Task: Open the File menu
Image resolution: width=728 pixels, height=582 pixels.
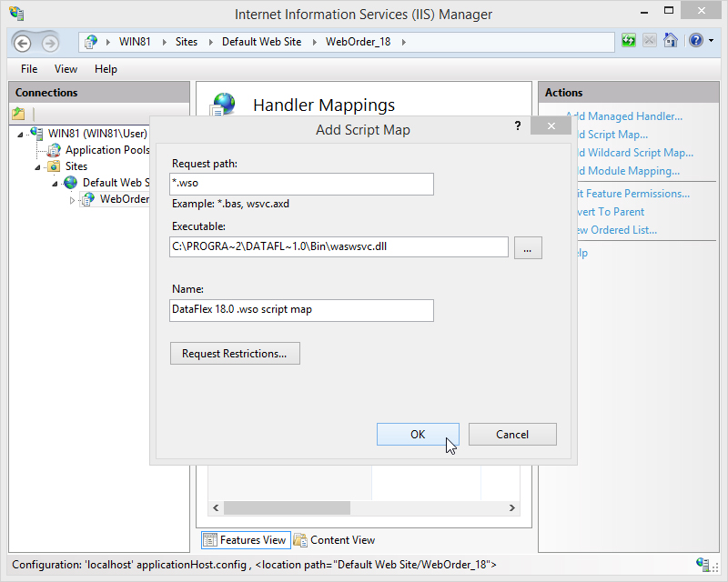Action: click(x=29, y=69)
